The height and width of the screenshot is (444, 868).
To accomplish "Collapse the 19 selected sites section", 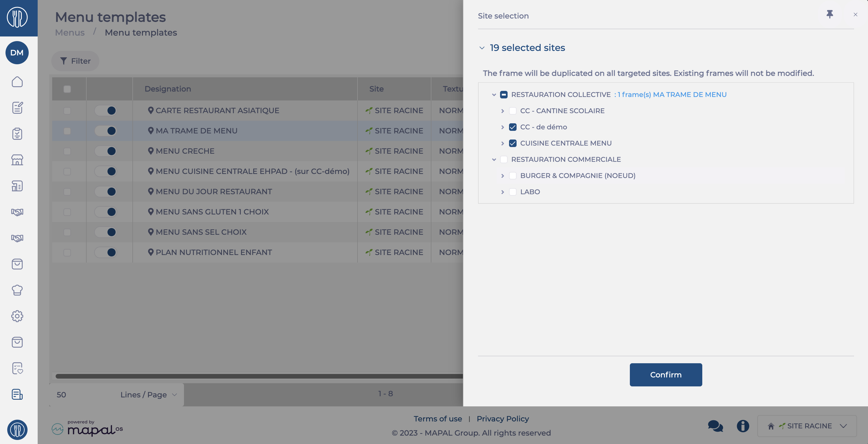I will (x=482, y=48).
